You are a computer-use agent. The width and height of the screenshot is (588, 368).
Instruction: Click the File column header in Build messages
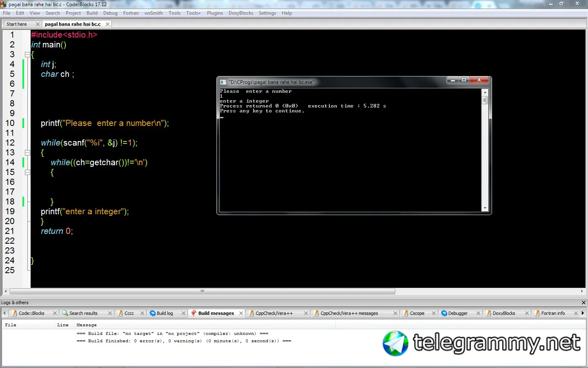click(x=28, y=325)
